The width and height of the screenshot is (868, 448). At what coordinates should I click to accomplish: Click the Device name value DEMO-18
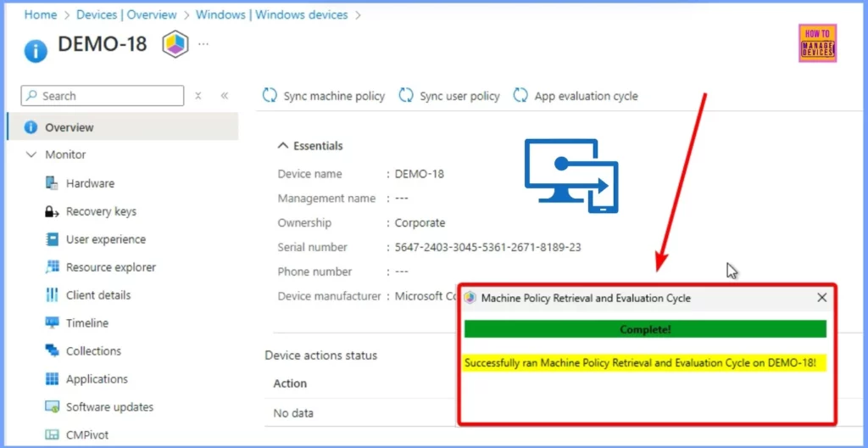[419, 174]
